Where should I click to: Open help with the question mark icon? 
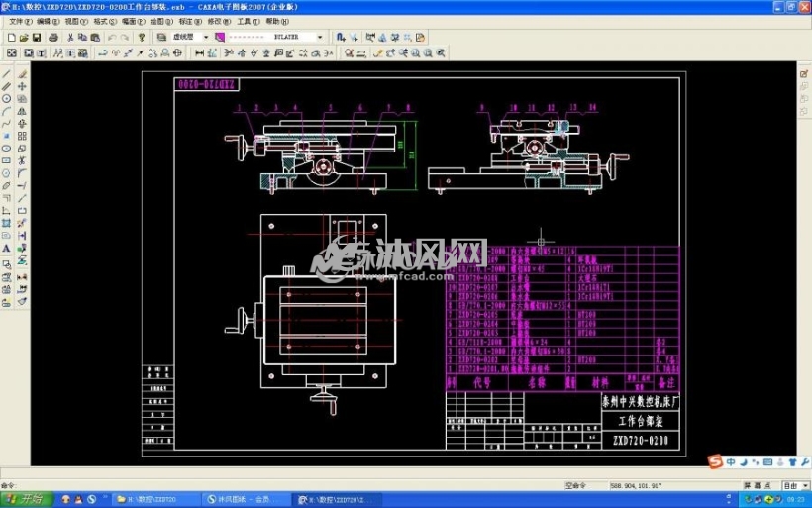coord(142,38)
